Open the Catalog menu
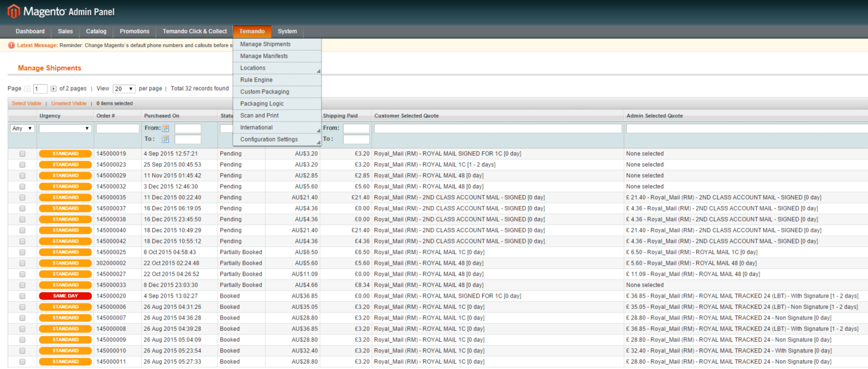 [96, 32]
